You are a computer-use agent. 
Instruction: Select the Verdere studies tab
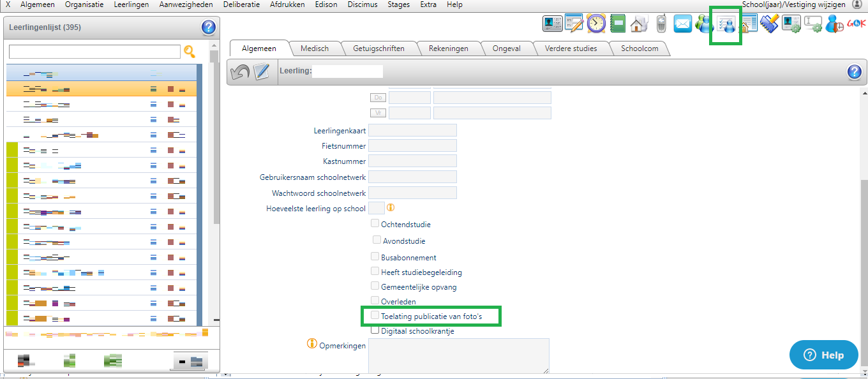pyautogui.click(x=571, y=48)
